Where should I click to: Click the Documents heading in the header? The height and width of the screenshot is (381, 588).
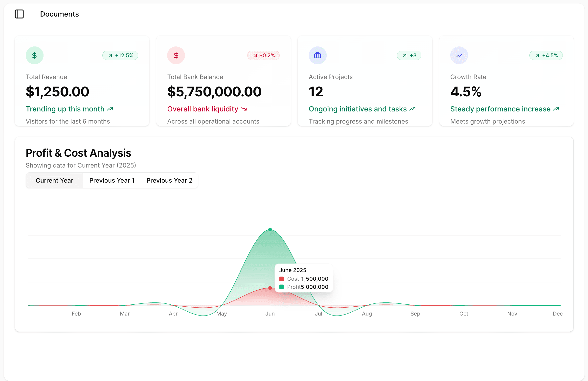[59, 14]
